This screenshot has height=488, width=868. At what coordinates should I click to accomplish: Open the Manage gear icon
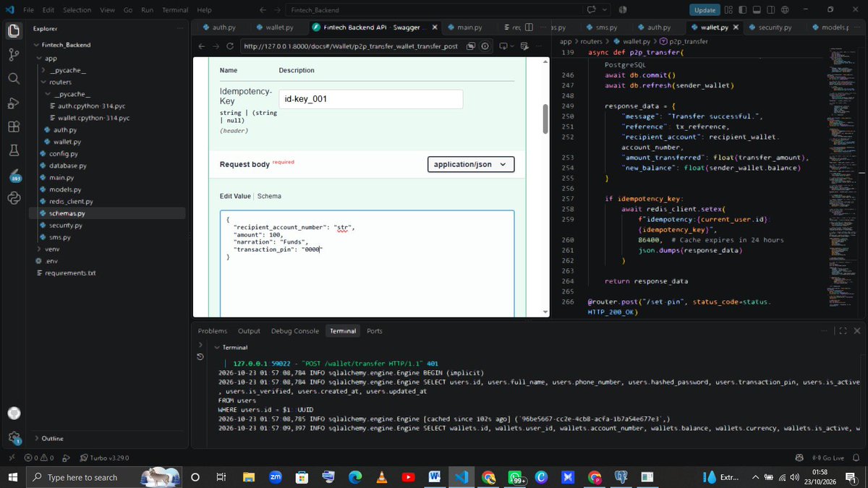click(13, 437)
